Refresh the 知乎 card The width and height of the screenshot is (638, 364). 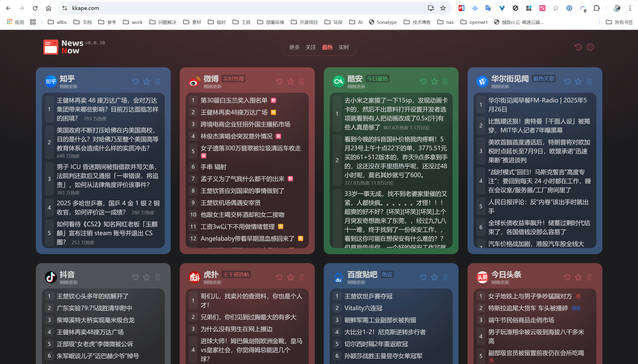pyautogui.click(x=135, y=81)
